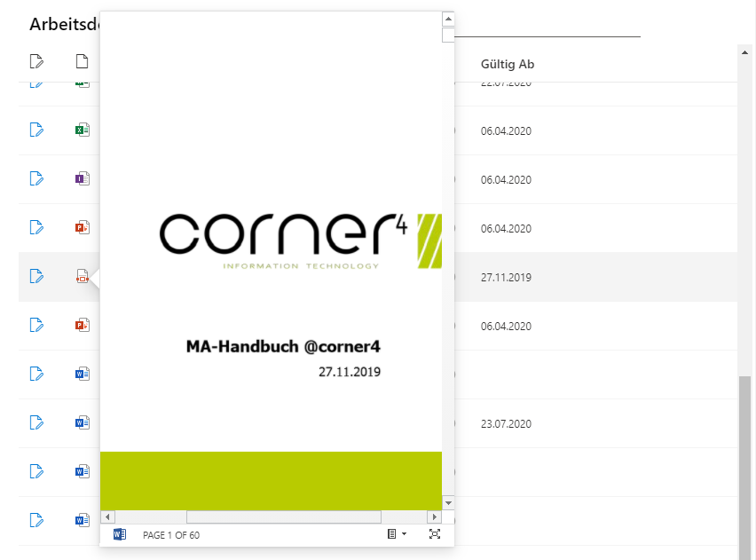Click the list scrollbar up arrow on right
The image size is (756, 560).
(x=745, y=52)
